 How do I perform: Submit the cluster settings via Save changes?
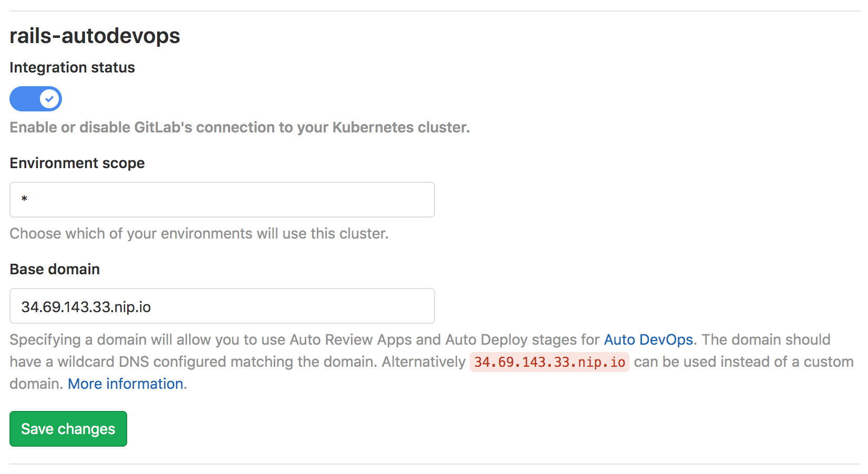[x=68, y=428]
